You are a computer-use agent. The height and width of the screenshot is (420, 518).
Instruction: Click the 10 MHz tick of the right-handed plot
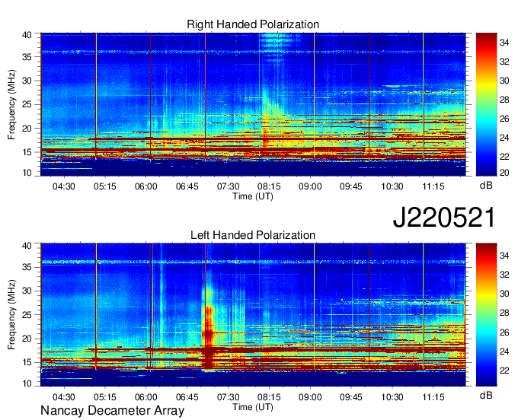(27, 173)
